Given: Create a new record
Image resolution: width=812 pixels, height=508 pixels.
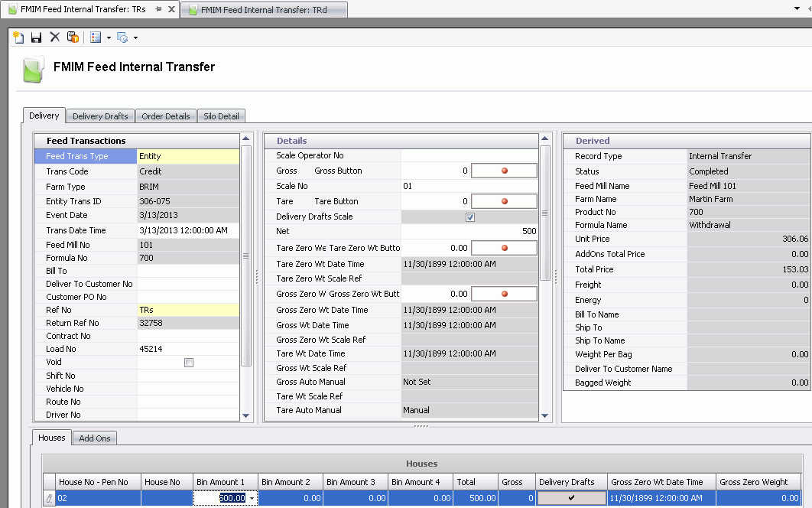Looking at the screenshot, I should [x=18, y=37].
